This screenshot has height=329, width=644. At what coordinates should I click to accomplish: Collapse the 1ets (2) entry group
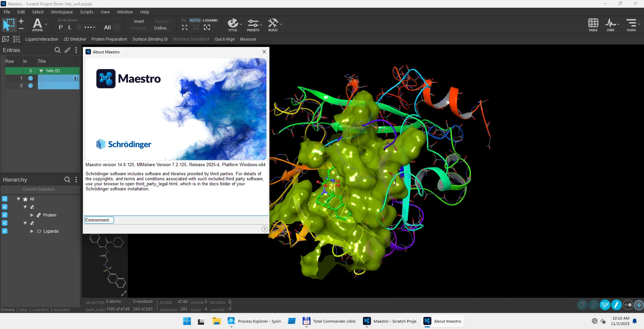point(41,71)
